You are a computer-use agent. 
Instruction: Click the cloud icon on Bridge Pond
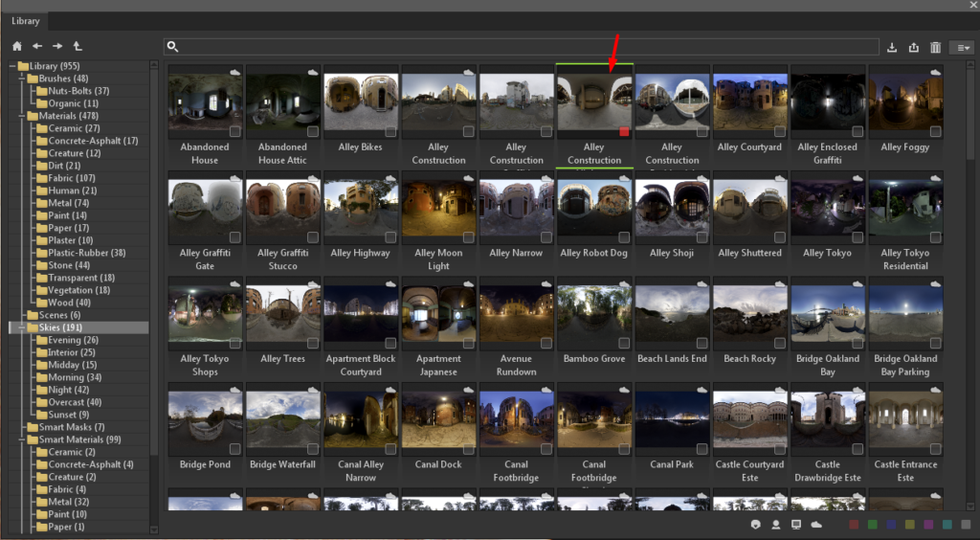[235, 390]
